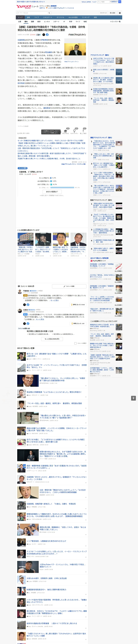Open settings via the gear icon
The image size is (138, 644).
coord(120,13)
